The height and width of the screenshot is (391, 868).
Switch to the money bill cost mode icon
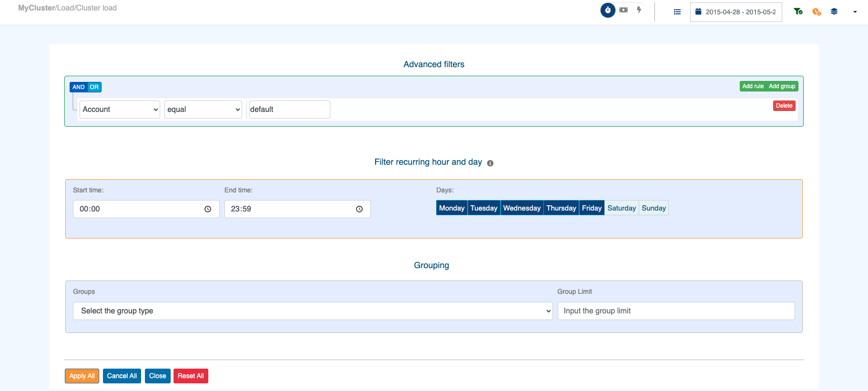click(x=623, y=10)
